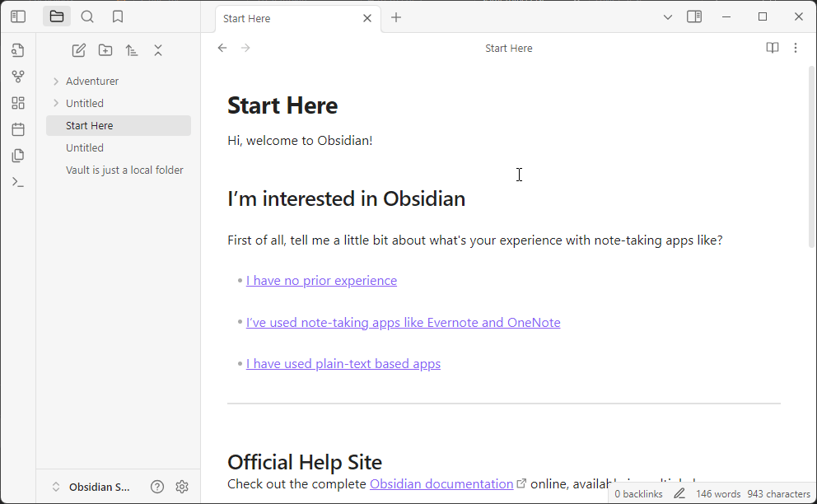
Task: Click I'm interested in Obsidian heading
Action: click(x=346, y=199)
